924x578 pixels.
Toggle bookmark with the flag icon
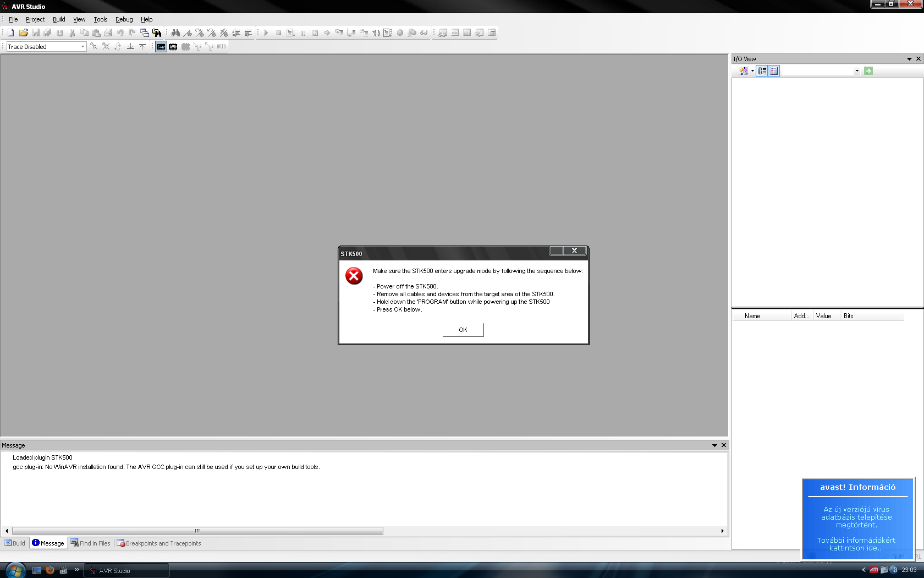[x=188, y=33]
